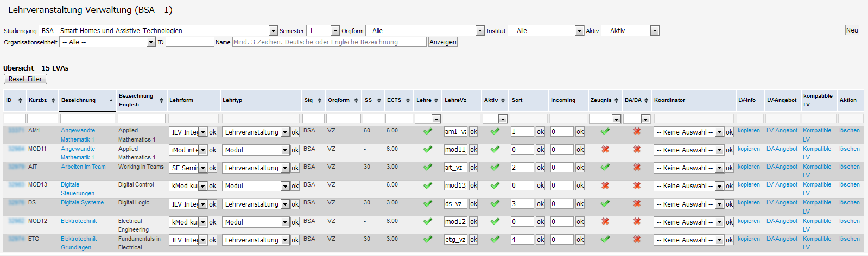Click the Neu button
Image resolution: width=868 pixels, height=256 pixels.
[x=852, y=30]
